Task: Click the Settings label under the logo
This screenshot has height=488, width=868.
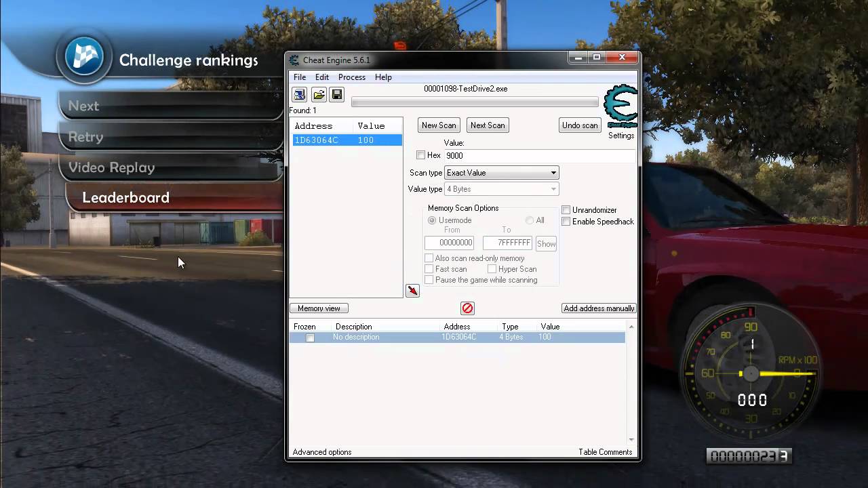Action: [621, 136]
